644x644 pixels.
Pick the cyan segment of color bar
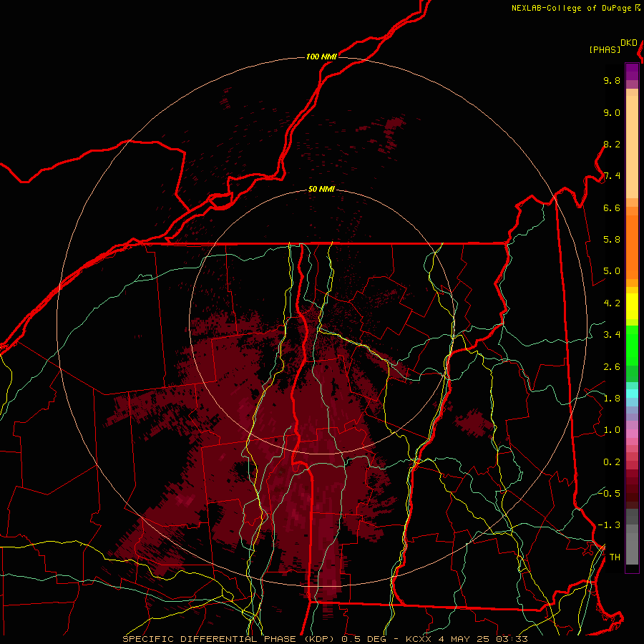(x=632, y=394)
